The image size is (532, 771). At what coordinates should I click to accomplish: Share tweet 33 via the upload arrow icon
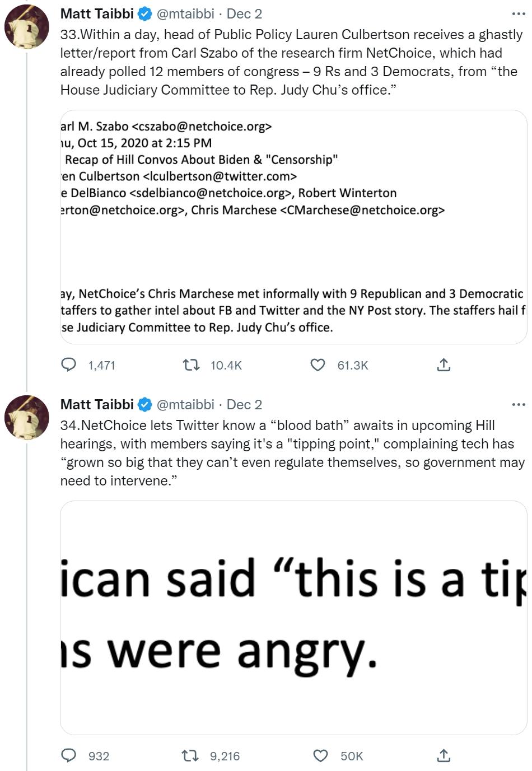(x=444, y=365)
